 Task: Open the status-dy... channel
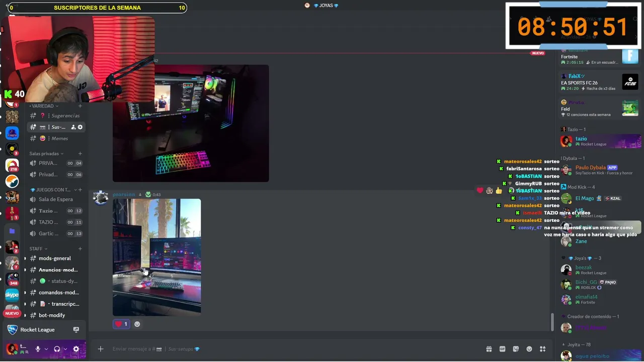click(55, 281)
